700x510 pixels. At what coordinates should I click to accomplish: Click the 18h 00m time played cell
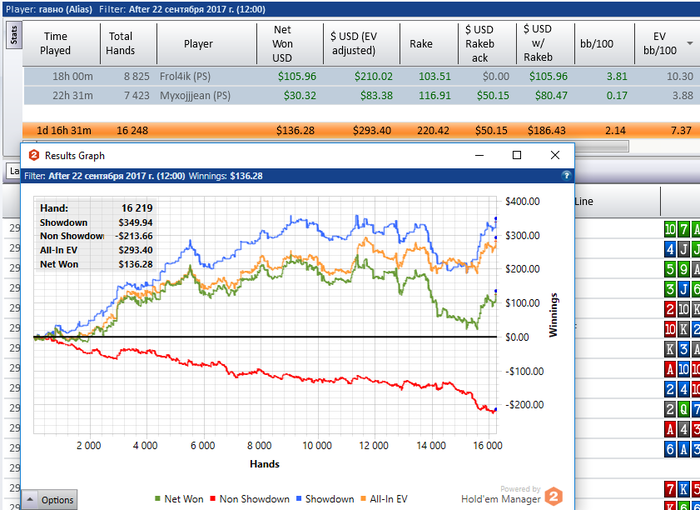point(73,76)
